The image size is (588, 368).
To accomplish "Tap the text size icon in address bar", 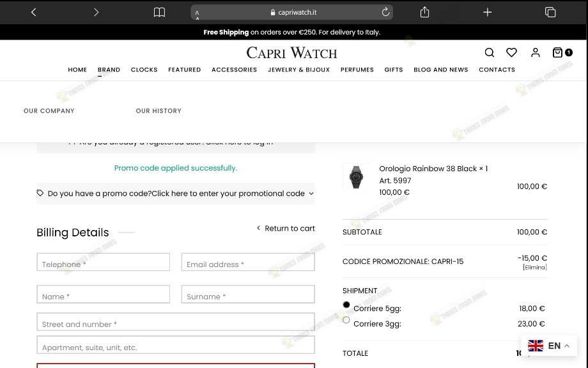I will (197, 14).
